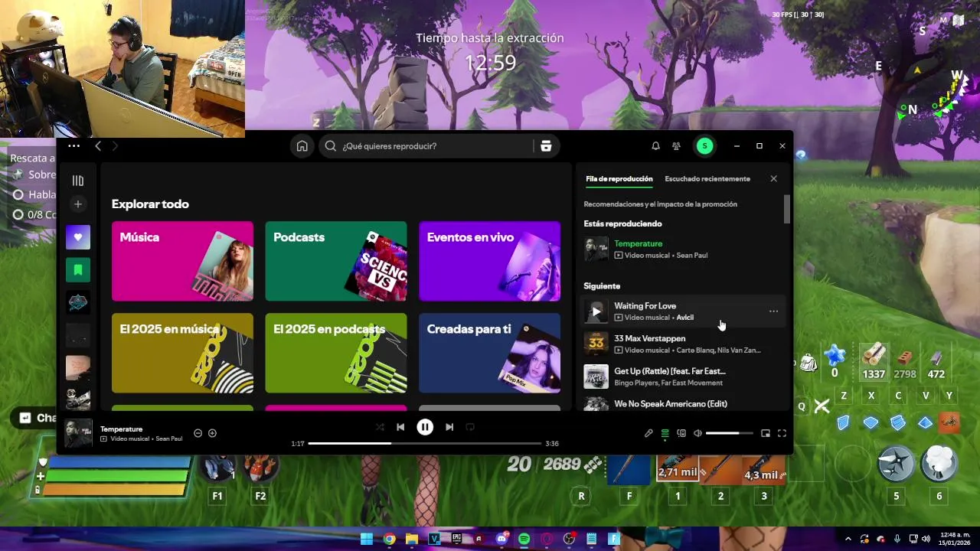This screenshot has width=980, height=551.
Task: Open the green bookmark Your Episodes item
Action: pos(78,270)
